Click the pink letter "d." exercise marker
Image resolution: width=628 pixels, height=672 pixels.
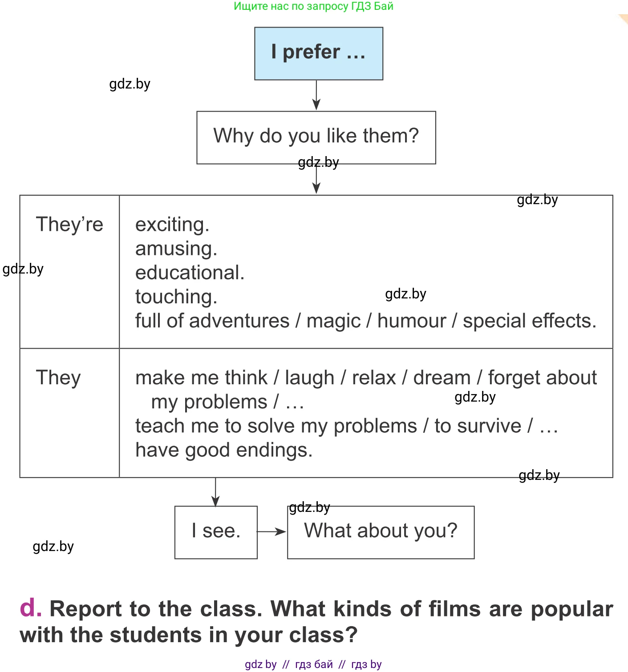[31, 608]
